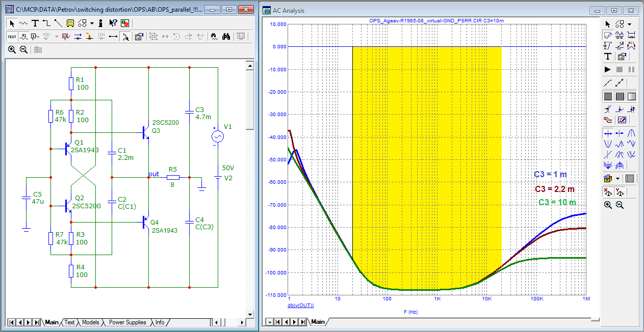The height and width of the screenshot is (332, 644).
Task: Open the Power Supplies tab
Action: click(127, 322)
